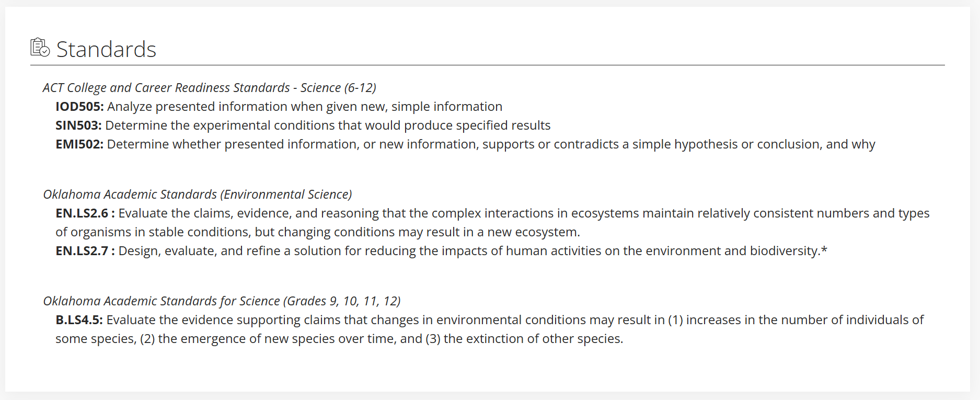Select the 'Determine whether presented information' description
The height and width of the screenshot is (400, 980).
pos(491,144)
